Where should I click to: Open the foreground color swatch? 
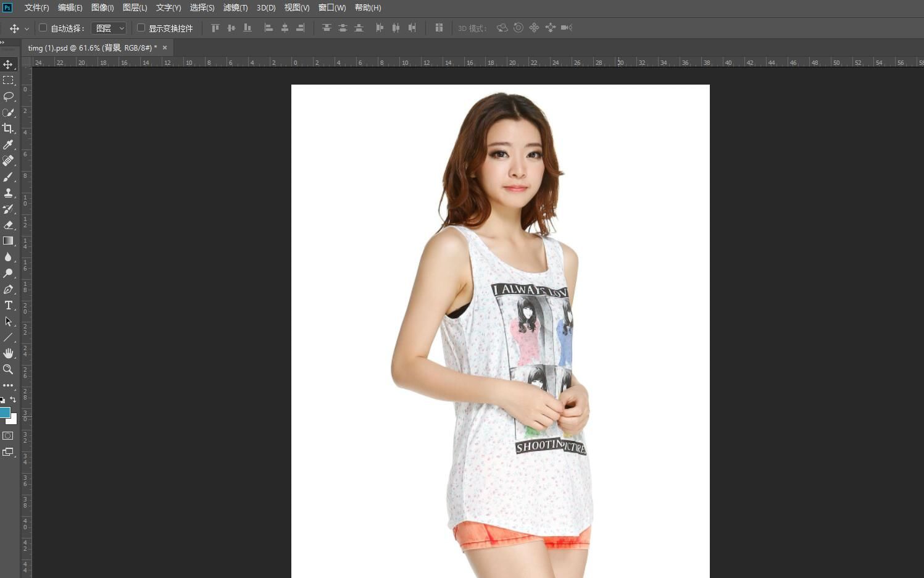[x=6, y=413]
